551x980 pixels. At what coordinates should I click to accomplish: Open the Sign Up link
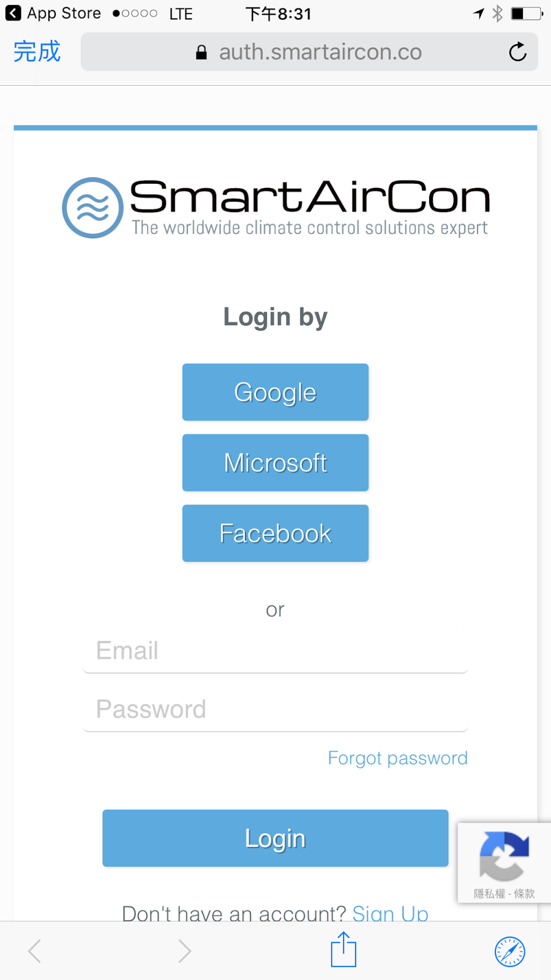[391, 913]
